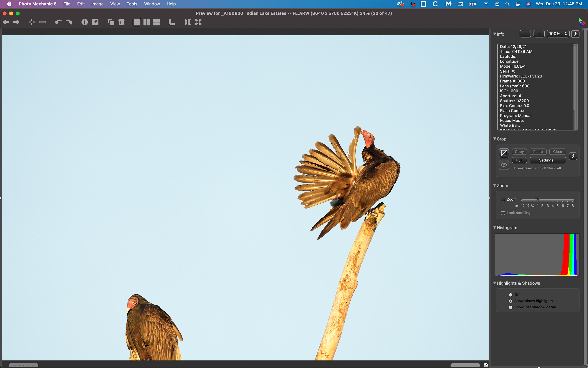Click the arrows-outward full screen icon
This screenshot has height=368, width=588.
[x=198, y=22]
